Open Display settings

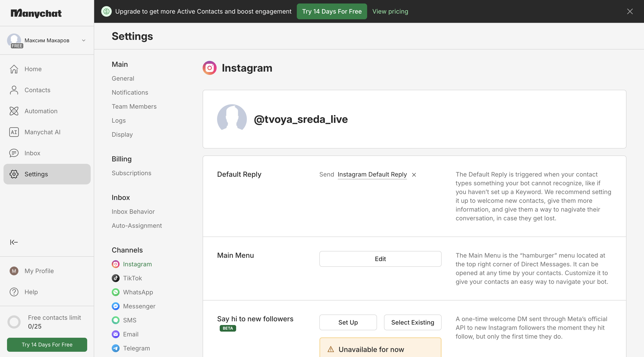[x=122, y=134]
